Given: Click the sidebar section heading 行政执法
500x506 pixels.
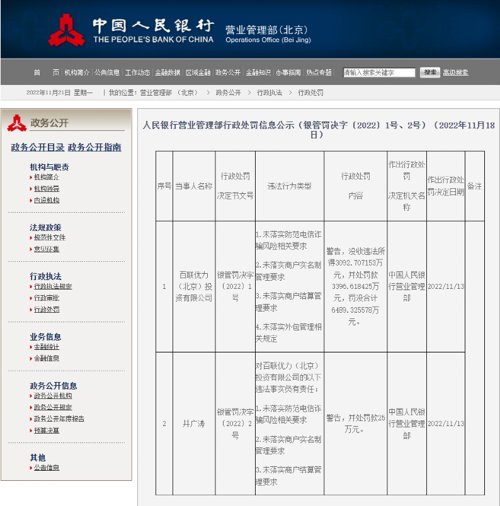Looking at the screenshot, I should (x=45, y=276).
